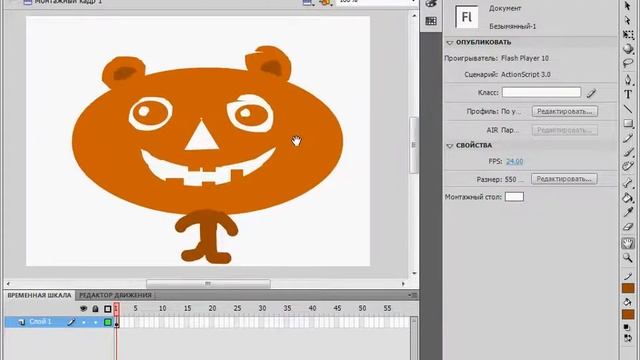640x360 pixels.
Task: Select the 3D Rotation tool
Action: [628, 49]
